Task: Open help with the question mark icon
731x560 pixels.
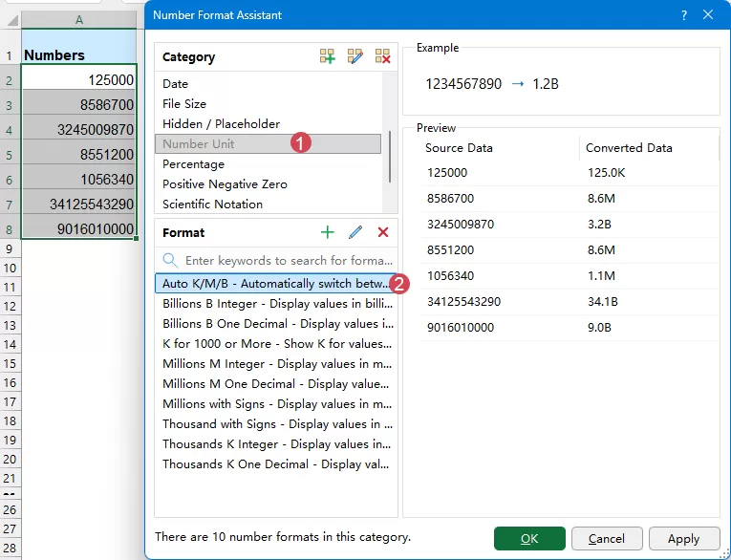Action: [684, 15]
